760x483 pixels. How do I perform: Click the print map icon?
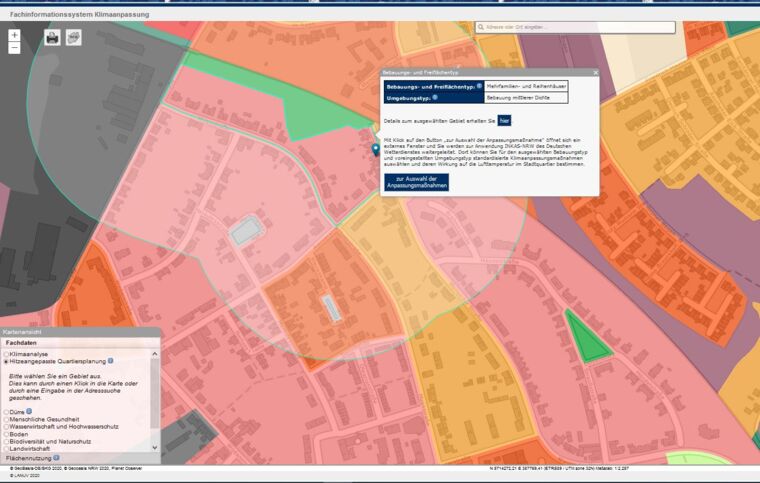[x=52, y=37]
